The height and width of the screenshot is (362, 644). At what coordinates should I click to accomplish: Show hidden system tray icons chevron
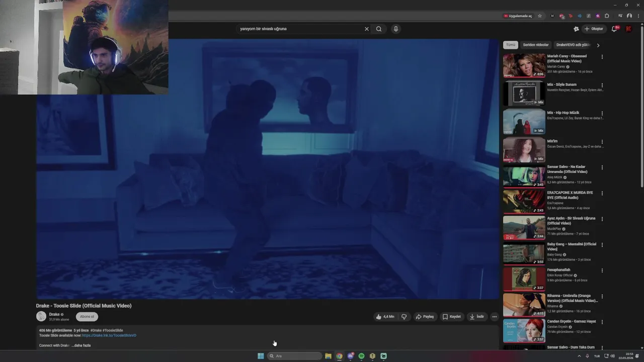tap(579, 356)
